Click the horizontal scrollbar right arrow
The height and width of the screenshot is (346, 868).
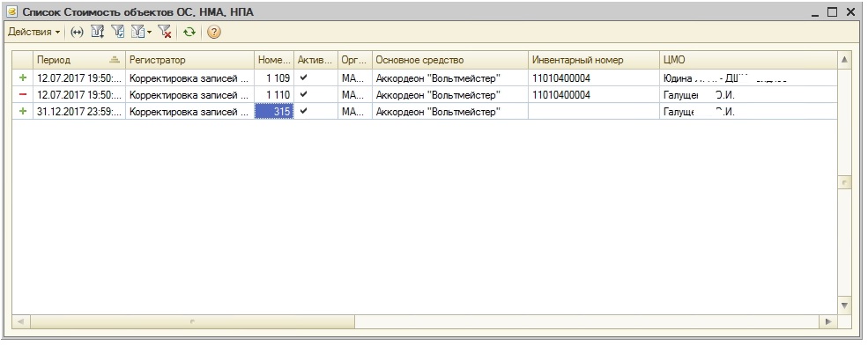(828, 321)
